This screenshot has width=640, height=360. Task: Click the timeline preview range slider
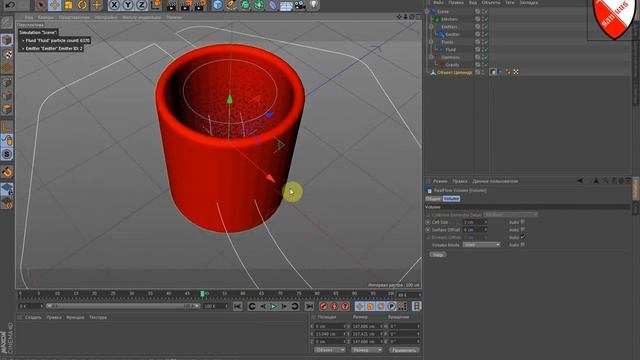[122, 306]
